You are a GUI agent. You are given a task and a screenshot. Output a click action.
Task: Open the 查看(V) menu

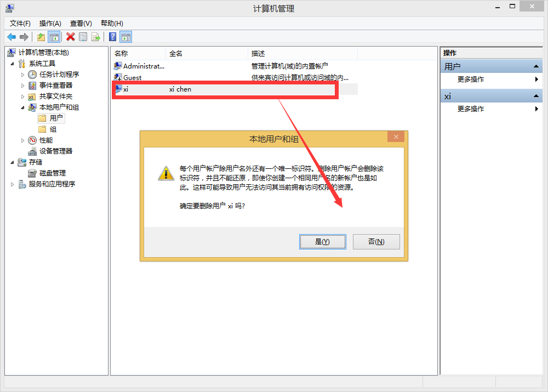tap(81, 24)
